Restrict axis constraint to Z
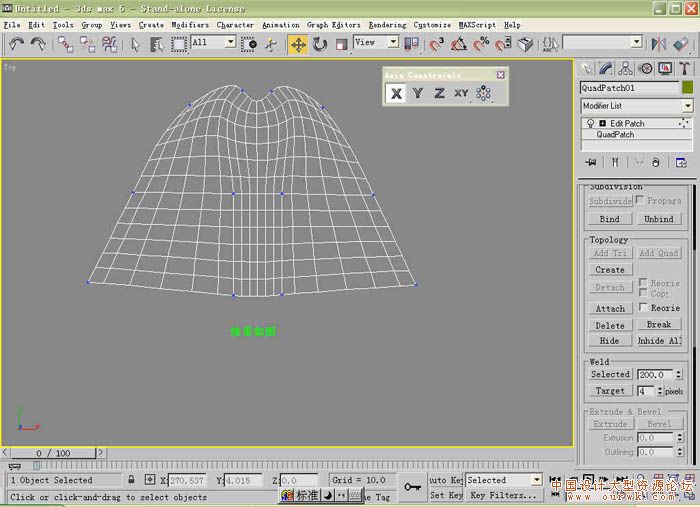 click(440, 93)
